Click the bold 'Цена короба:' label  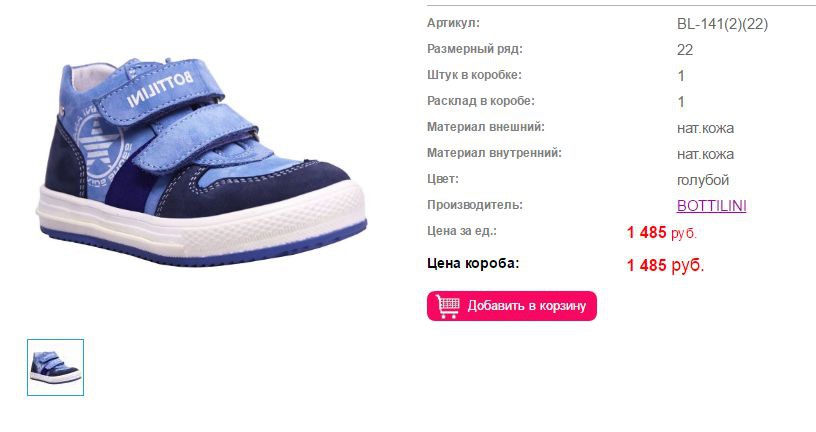click(x=473, y=263)
